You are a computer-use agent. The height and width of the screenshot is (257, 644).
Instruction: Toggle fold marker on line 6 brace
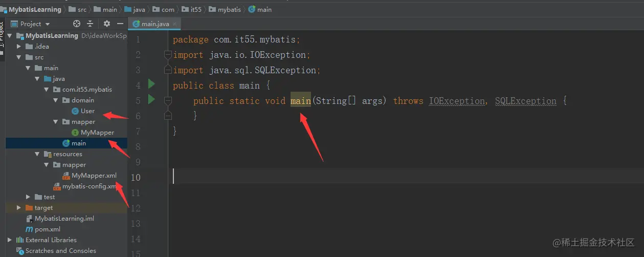[x=167, y=116]
